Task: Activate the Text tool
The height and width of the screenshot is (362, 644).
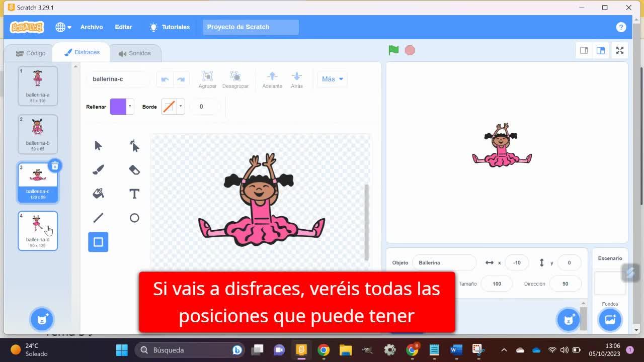Action: [x=134, y=194]
